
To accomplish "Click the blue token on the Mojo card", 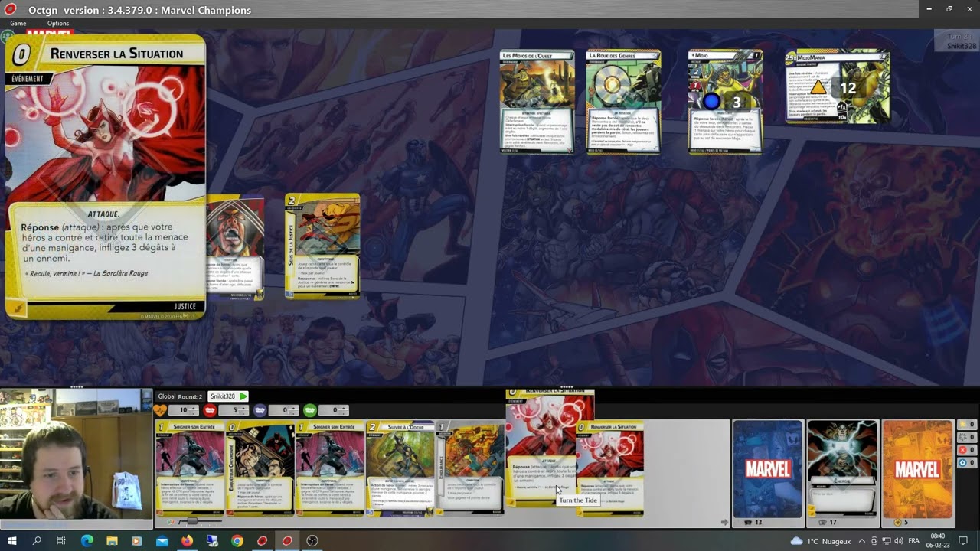I will tap(712, 102).
